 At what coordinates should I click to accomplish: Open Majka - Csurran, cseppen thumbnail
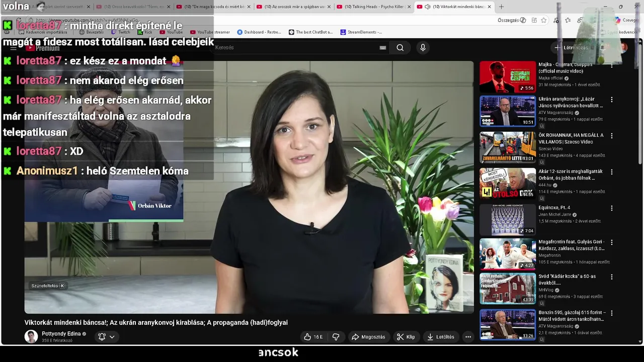tap(508, 77)
